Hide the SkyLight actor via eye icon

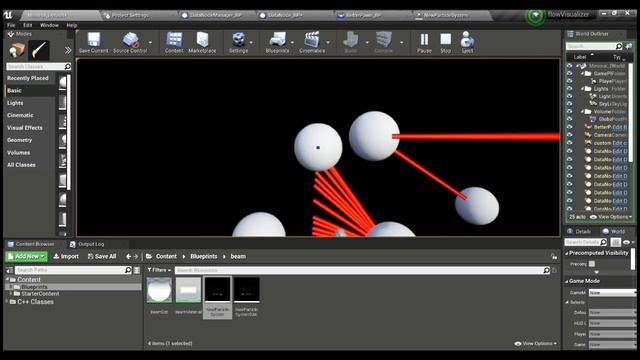569,104
